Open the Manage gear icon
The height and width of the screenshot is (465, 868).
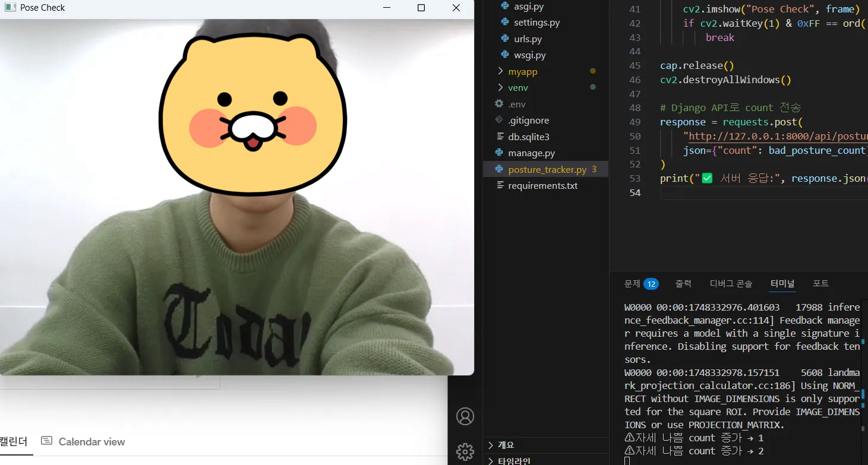click(x=465, y=452)
